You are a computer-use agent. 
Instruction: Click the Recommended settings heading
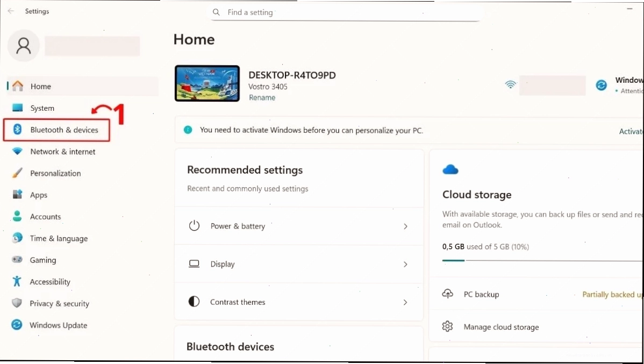pos(245,170)
